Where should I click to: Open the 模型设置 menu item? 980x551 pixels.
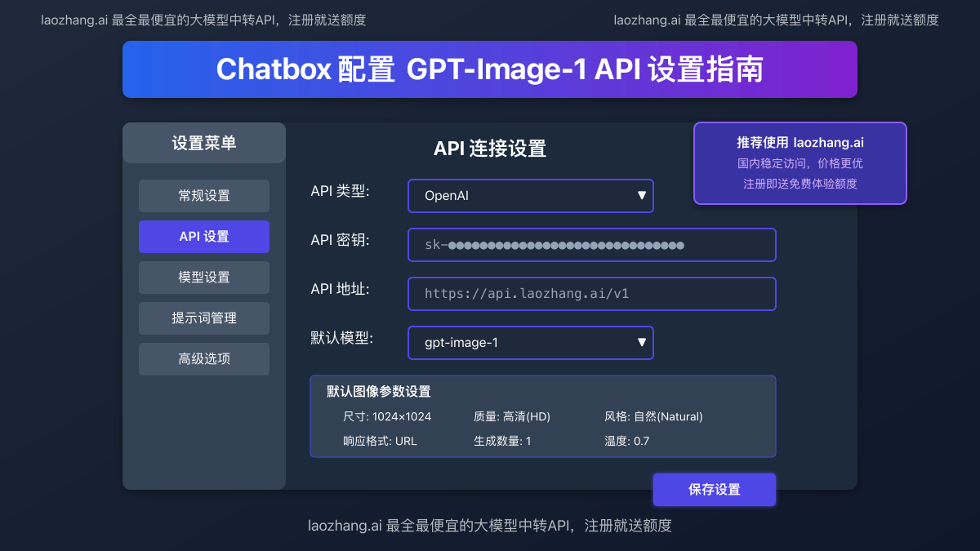[204, 278]
